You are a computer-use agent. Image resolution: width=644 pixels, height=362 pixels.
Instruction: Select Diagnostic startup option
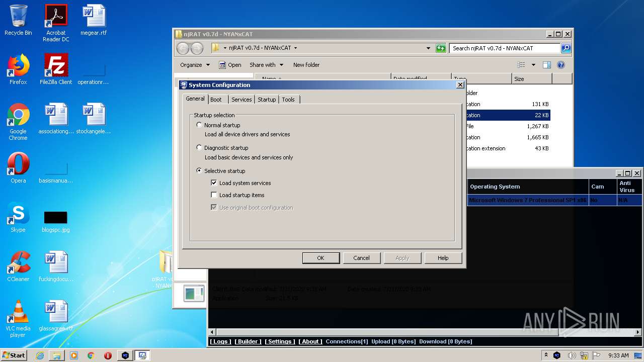[x=199, y=147]
